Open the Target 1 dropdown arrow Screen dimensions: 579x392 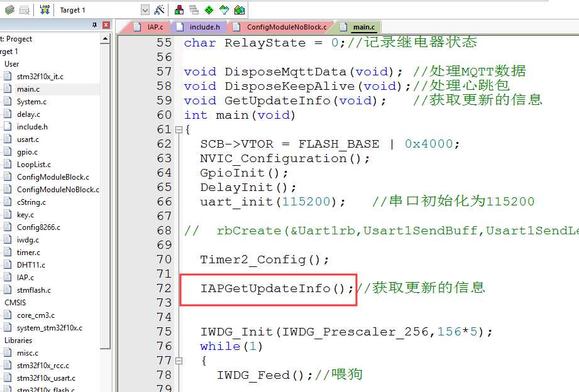click(145, 10)
